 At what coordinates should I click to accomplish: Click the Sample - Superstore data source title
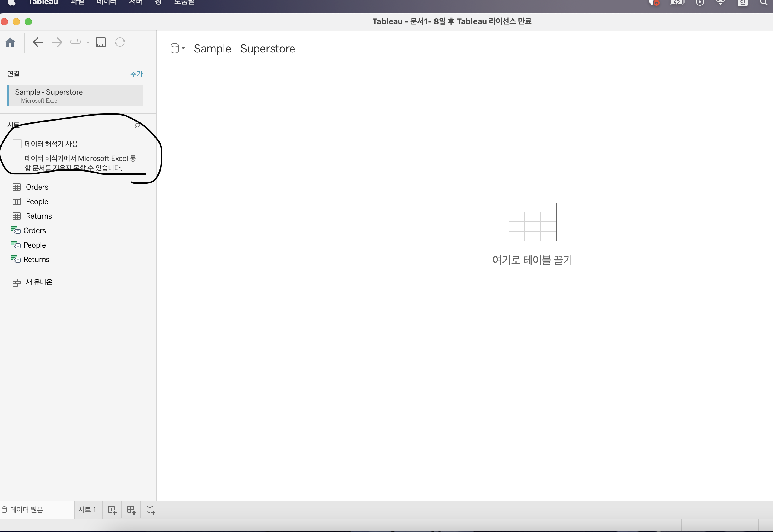[x=244, y=49]
